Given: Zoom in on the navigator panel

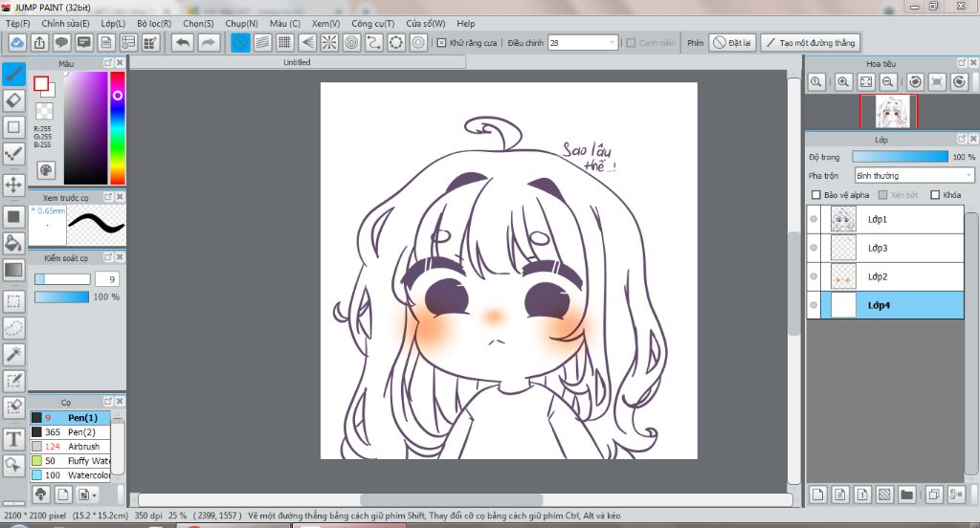Looking at the screenshot, I should coord(843,82).
